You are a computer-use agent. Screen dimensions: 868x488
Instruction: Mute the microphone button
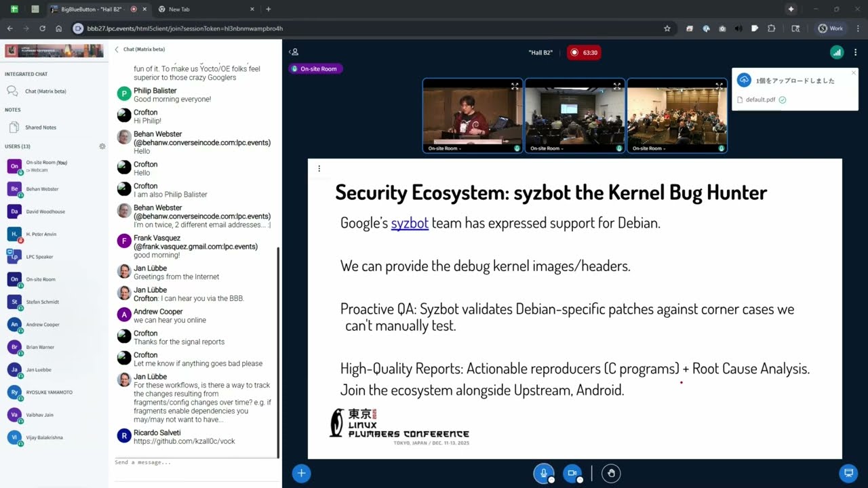(x=543, y=473)
